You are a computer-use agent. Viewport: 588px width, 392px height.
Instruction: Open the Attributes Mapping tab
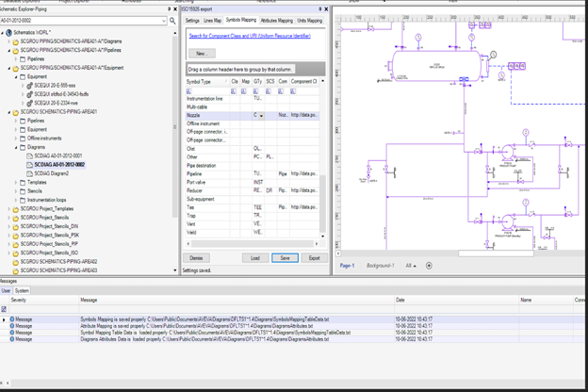coord(277,21)
